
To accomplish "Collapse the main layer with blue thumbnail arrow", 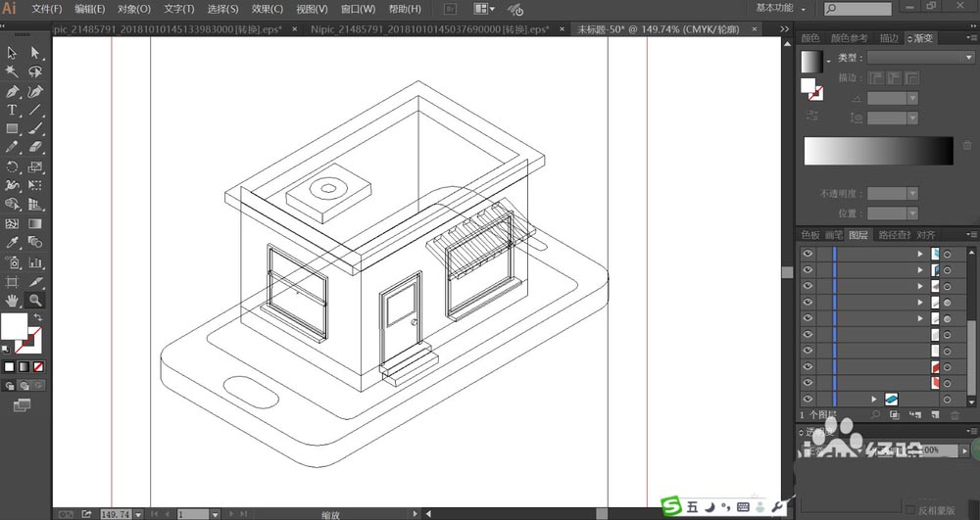I will coord(874,399).
